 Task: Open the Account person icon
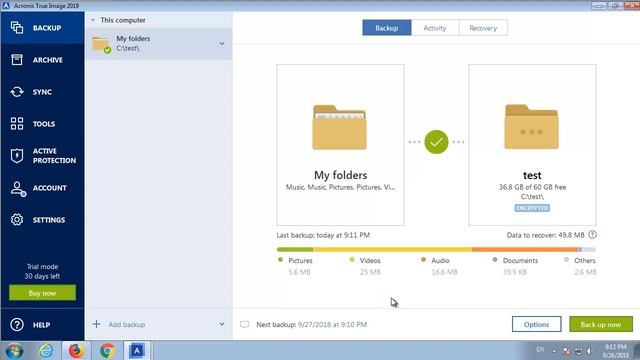pos(18,189)
